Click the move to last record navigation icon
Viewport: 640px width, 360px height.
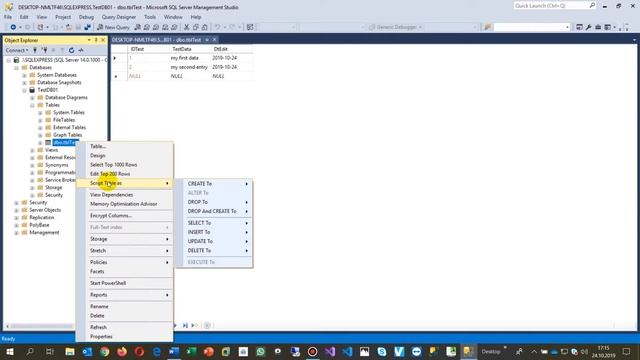coord(185,325)
